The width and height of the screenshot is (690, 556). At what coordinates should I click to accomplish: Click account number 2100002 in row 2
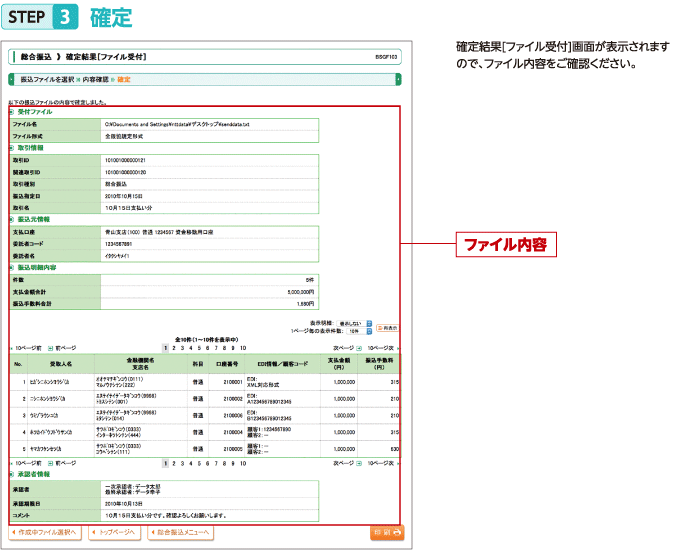pyautogui.click(x=233, y=399)
